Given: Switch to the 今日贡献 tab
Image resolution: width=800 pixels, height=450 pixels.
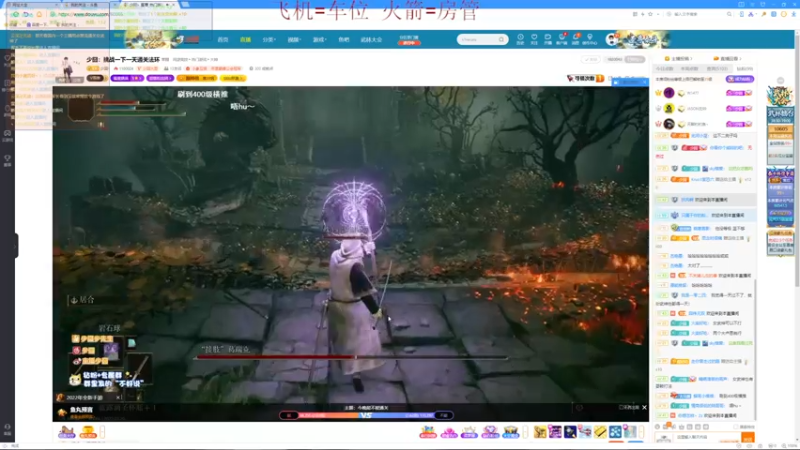Looking at the screenshot, I should click(664, 69).
